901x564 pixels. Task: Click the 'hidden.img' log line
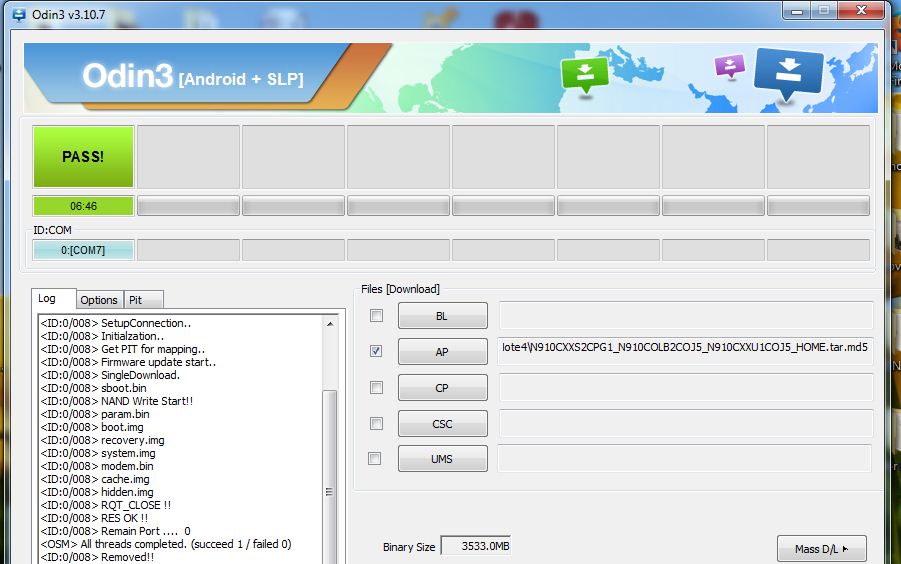[97, 492]
